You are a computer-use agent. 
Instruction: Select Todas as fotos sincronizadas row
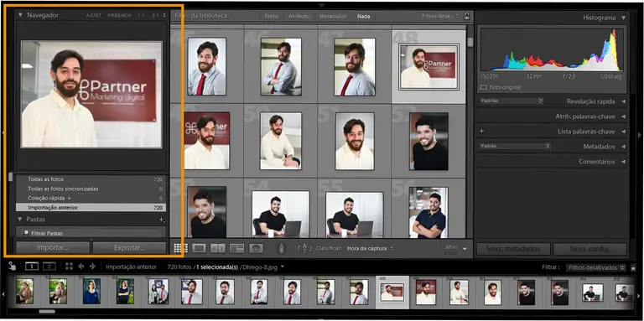(91, 189)
